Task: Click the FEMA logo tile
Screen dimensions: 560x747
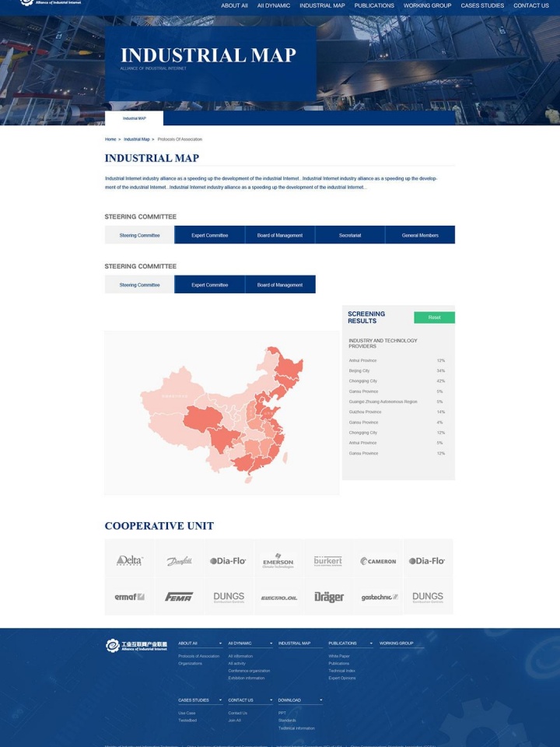Action: click(179, 597)
